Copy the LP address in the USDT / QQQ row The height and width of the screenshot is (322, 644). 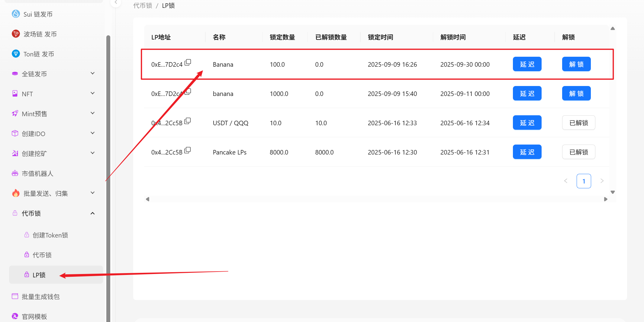[x=188, y=121]
